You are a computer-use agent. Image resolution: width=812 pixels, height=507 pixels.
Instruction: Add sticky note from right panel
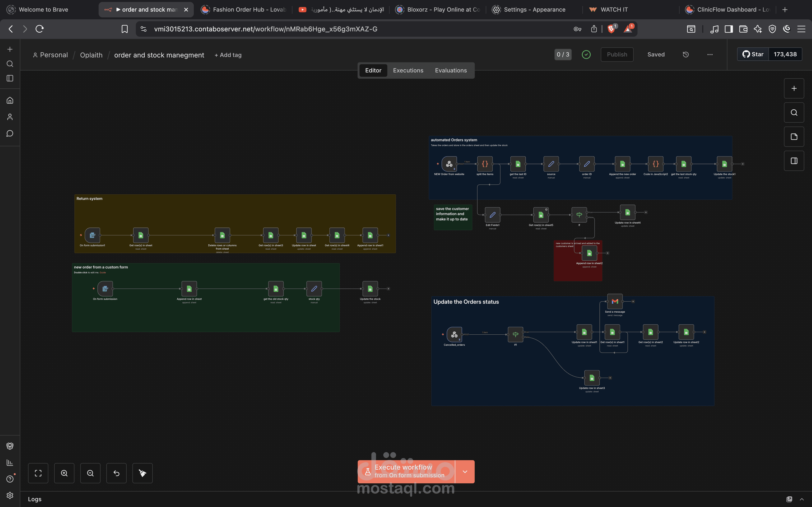pos(794,137)
